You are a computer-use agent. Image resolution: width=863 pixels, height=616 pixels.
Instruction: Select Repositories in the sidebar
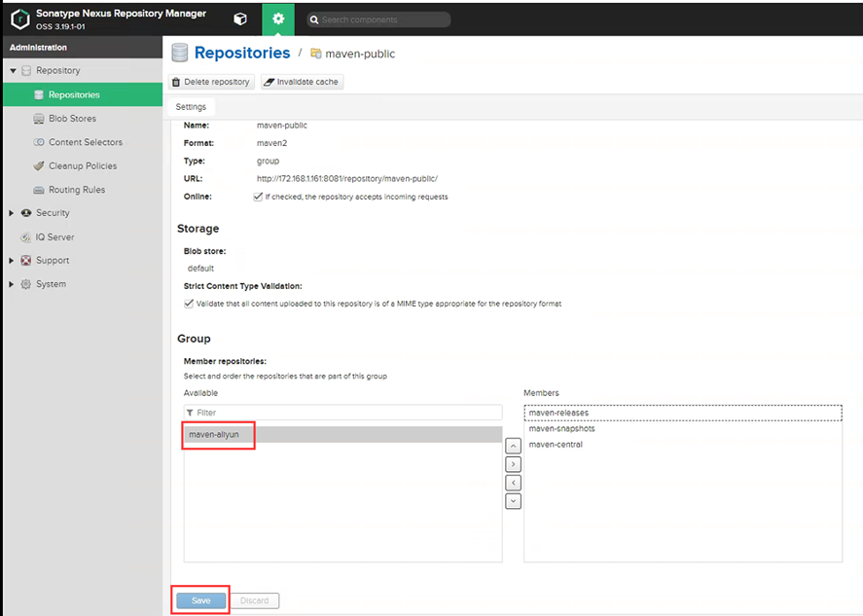(x=83, y=94)
